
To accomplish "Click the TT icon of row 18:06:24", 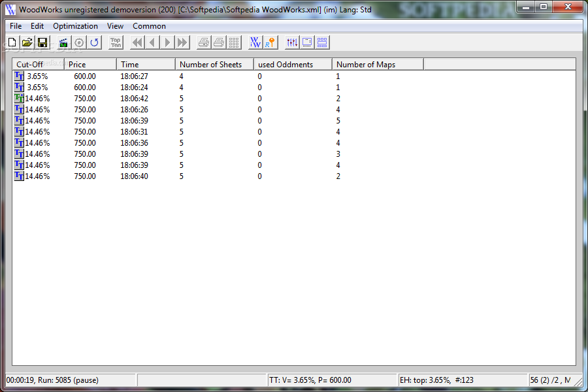I will 19,87.
